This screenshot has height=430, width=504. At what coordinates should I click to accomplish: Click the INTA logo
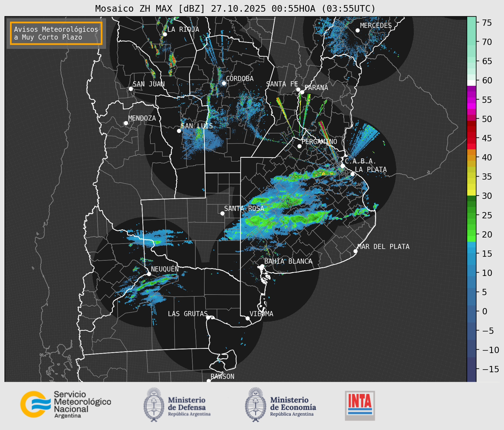(x=360, y=405)
